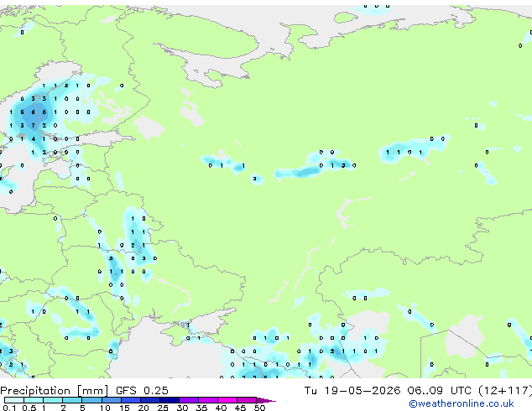The width and height of the screenshot is (532, 411).
Task: Select the 2–5 mm legend color box
Action: coord(72,400)
